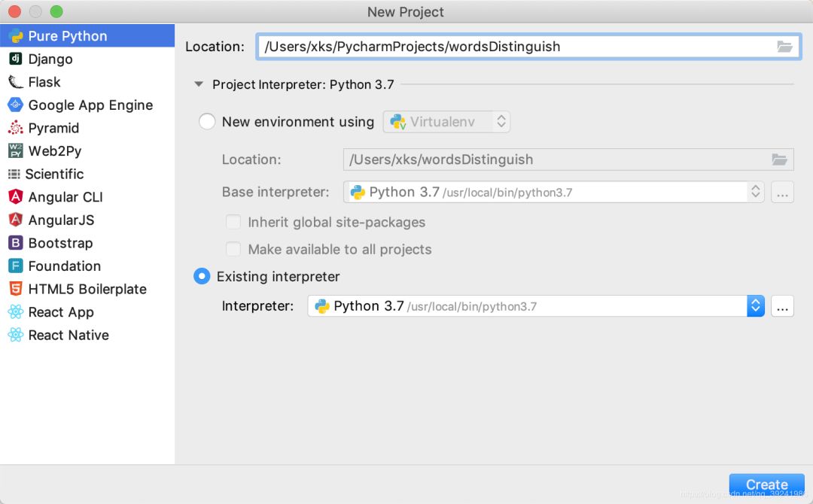This screenshot has width=813, height=504.
Task: Browse for project location with folder icon
Action: click(x=784, y=47)
